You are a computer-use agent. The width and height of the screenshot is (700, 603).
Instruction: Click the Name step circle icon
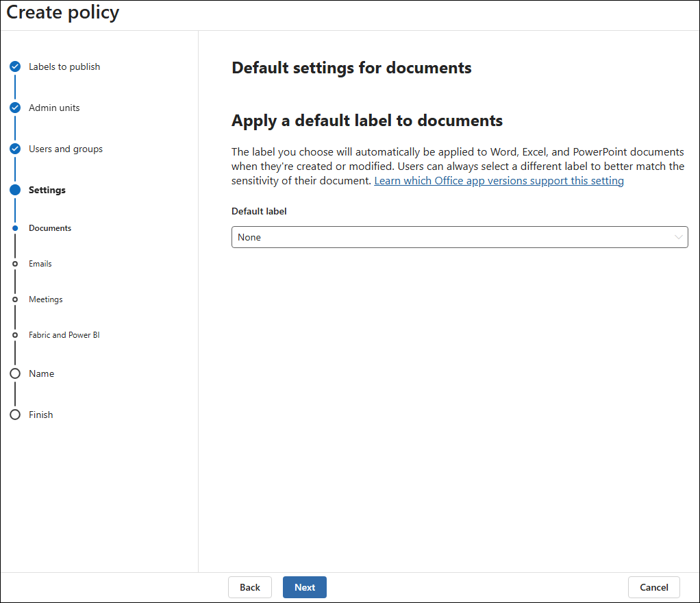tap(15, 373)
